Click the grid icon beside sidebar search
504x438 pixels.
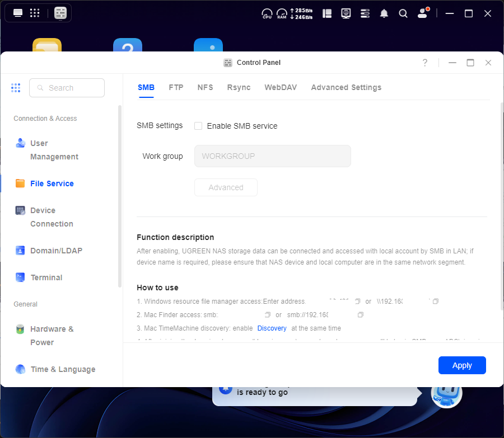[16, 88]
